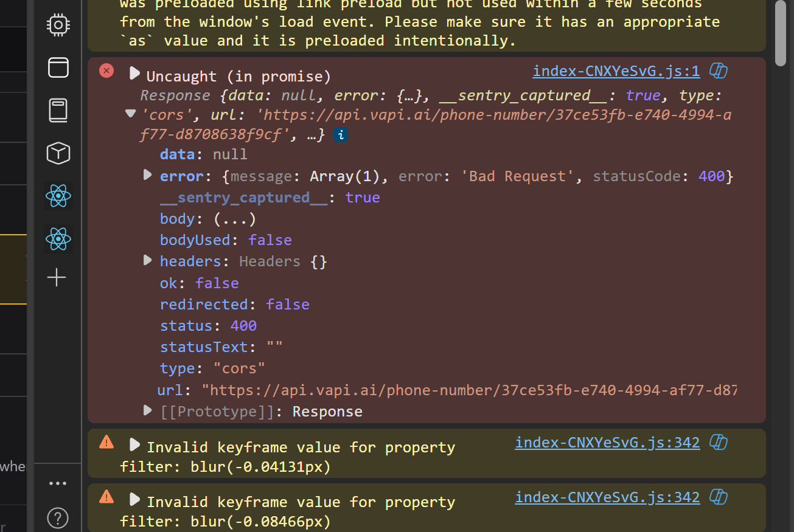The height and width of the screenshot is (532, 794).
Task: Open the 3D cube tool in the sidebar
Action: [x=58, y=153]
